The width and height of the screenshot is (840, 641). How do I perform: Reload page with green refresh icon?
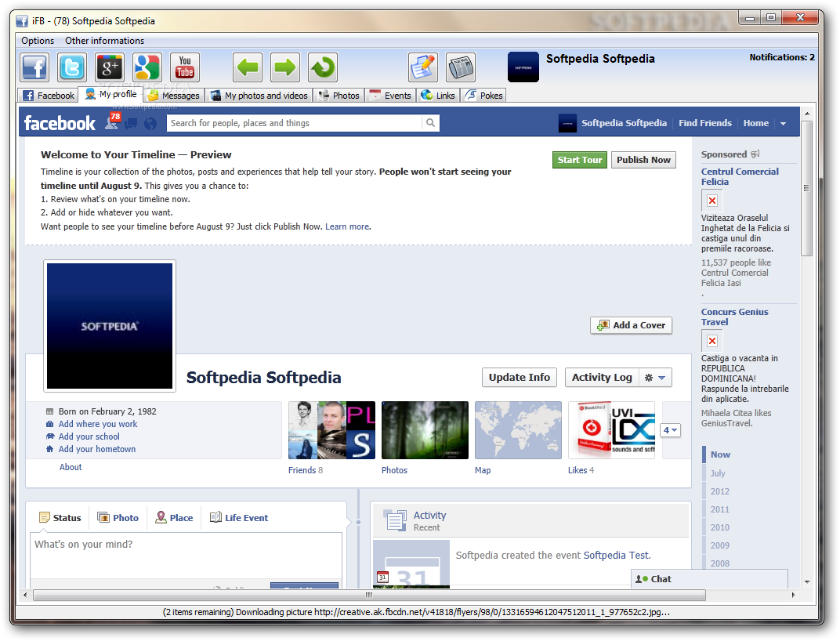[323, 67]
